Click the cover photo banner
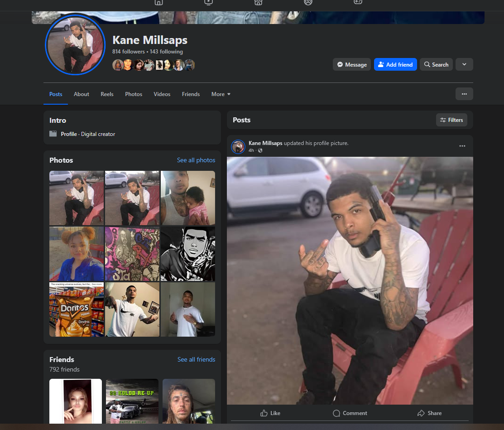 [x=258, y=17]
